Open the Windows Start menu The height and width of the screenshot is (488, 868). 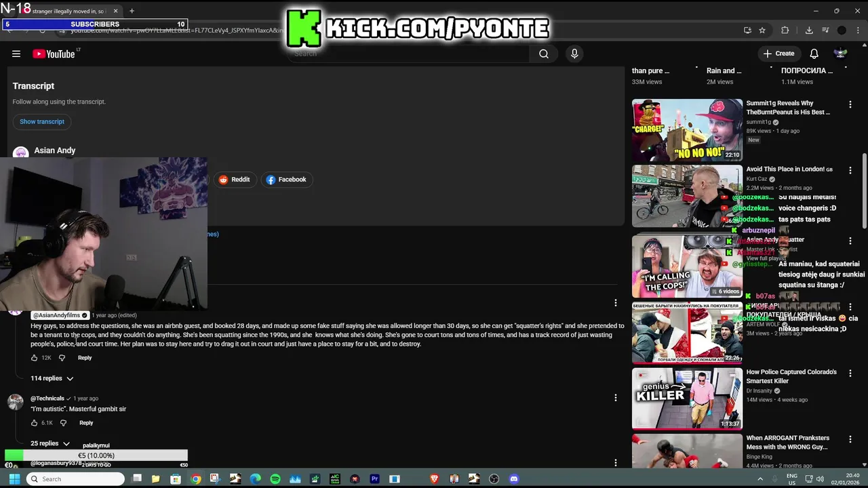point(14,479)
